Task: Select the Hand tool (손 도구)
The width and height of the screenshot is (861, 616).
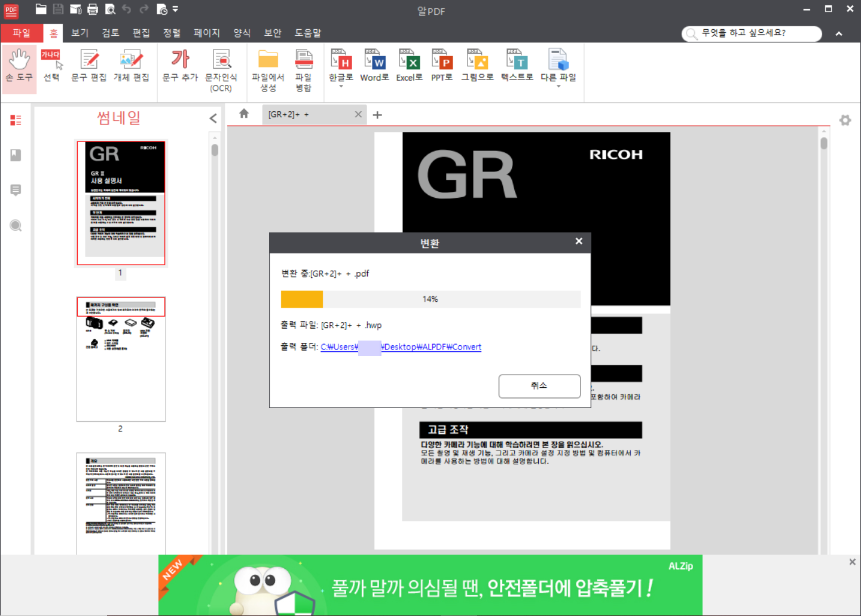Action: (19, 69)
